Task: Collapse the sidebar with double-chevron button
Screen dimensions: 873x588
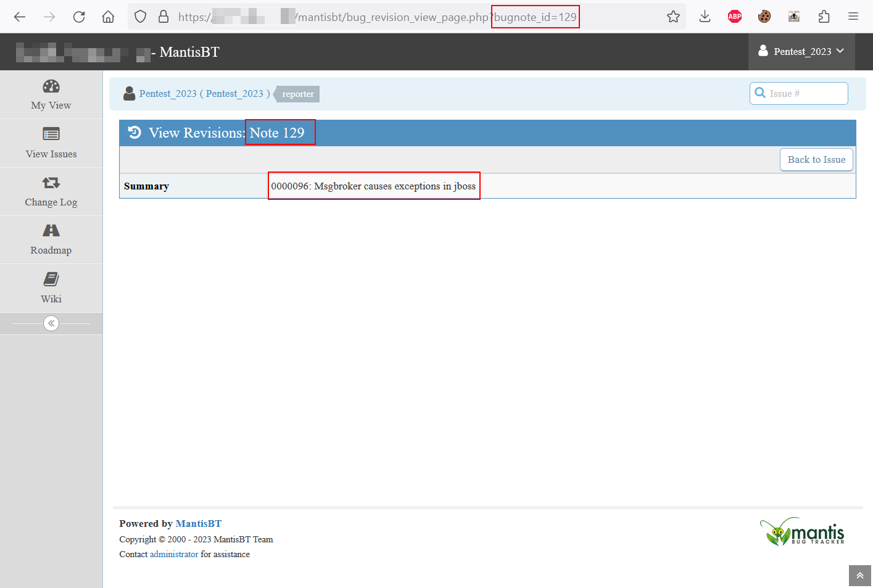Action: pyautogui.click(x=51, y=323)
